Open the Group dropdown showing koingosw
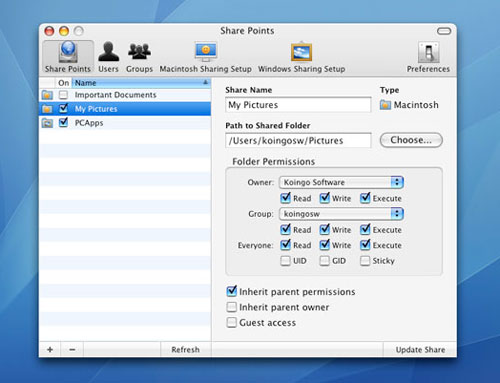Image resolution: width=500 pixels, height=383 pixels. pyautogui.click(x=341, y=214)
